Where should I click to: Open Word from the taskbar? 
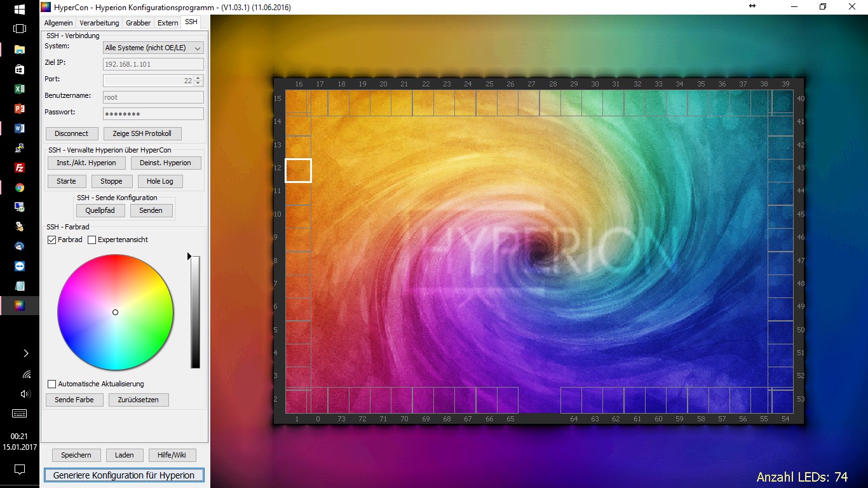click(19, 128)
